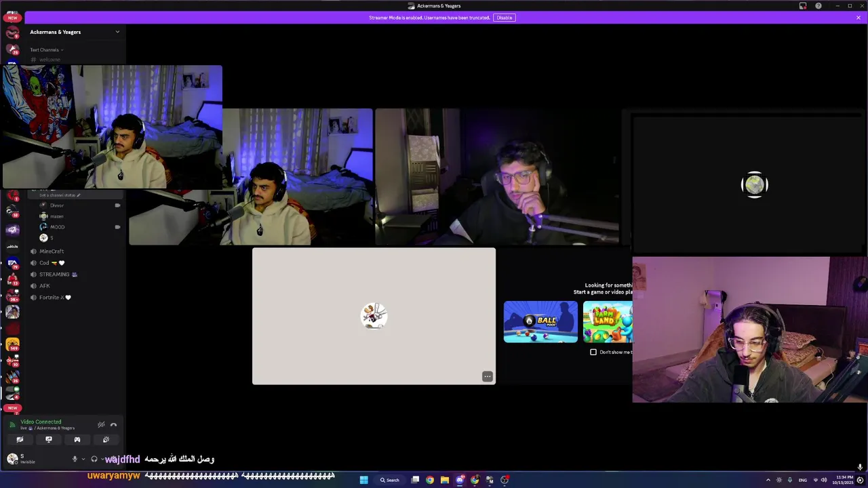Open Discord from the taskbar

(460, 480)
